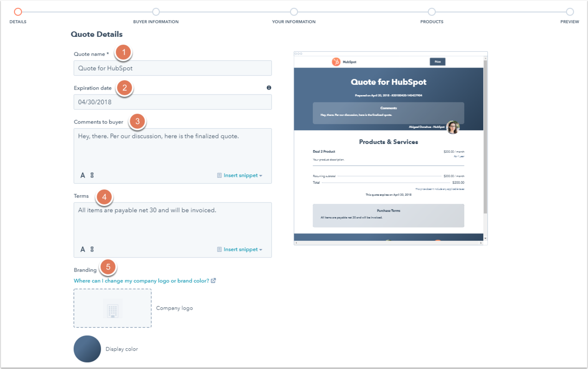Switch to the Your Information step
The height and width of the screenshot is (369, 588).
click(294, 12)
